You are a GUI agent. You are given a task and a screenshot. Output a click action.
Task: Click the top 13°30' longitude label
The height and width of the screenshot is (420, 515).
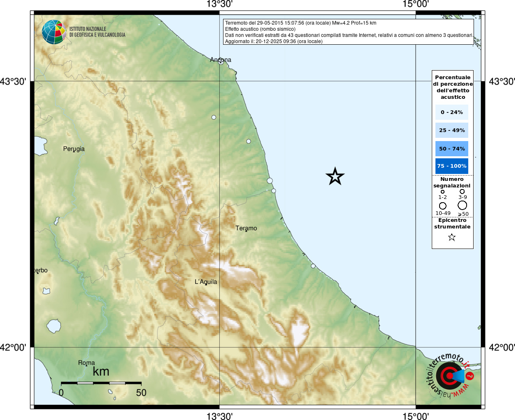[219, 4]
